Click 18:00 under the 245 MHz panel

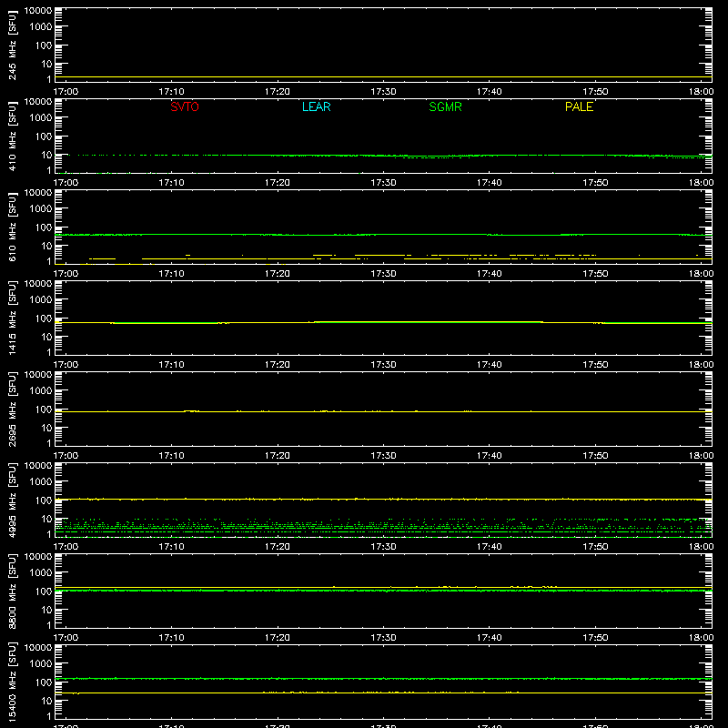tap(701, 92)
